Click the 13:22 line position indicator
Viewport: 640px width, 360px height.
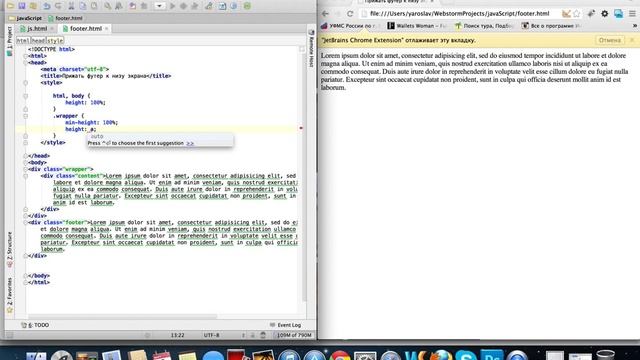tap(178, 335)
